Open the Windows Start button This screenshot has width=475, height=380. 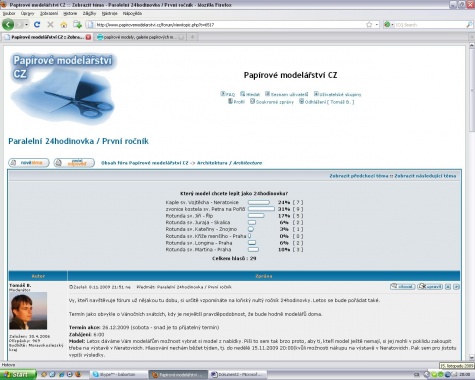pyautogui.click(x=17, y=375)
